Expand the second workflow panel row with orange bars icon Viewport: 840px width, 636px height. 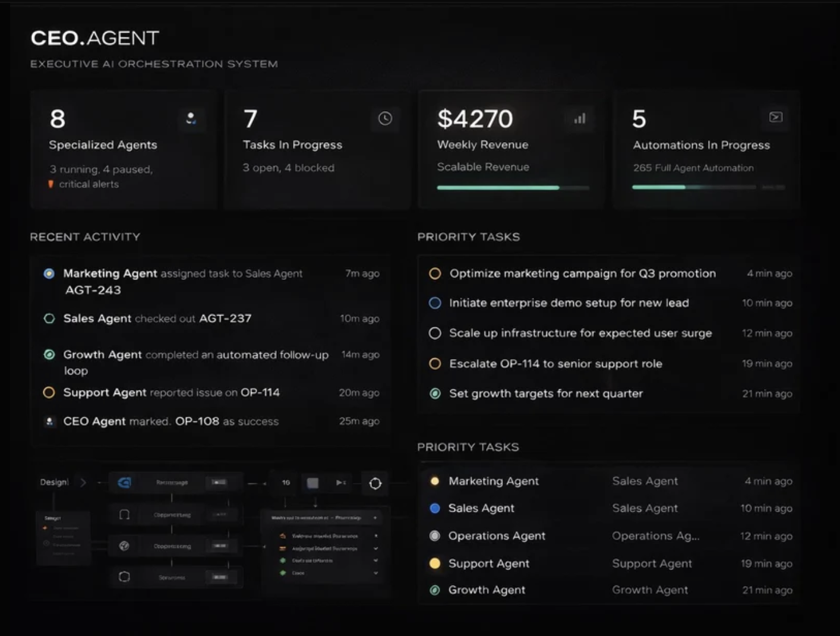tap(375, 549)
